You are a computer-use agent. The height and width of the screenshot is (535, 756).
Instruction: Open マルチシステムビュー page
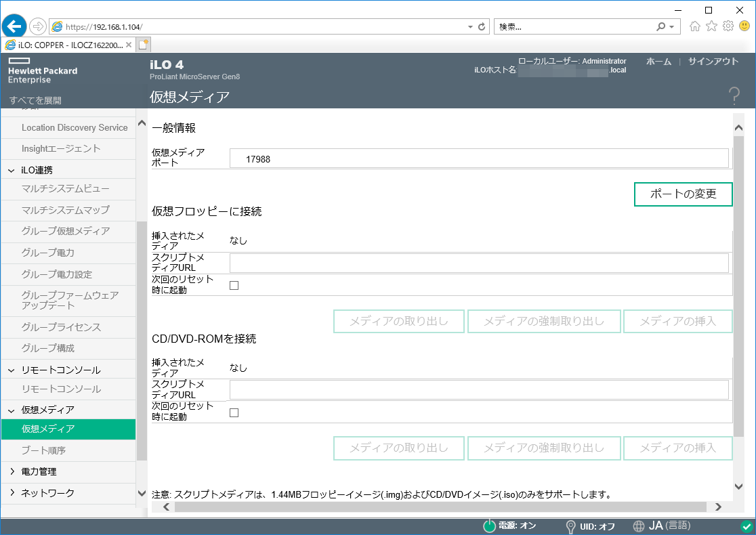[66, 189]
